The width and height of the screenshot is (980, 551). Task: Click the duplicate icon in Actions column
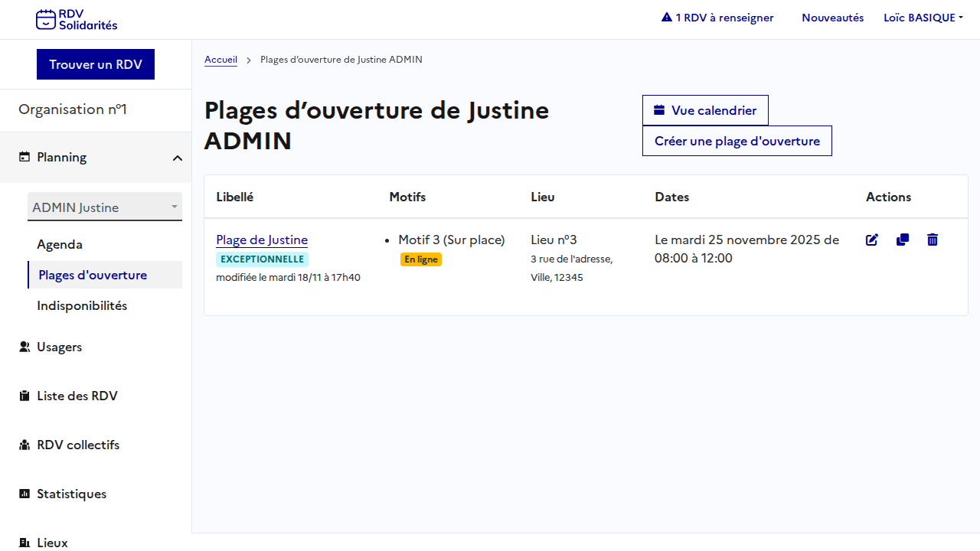click(x=902, y=240)
